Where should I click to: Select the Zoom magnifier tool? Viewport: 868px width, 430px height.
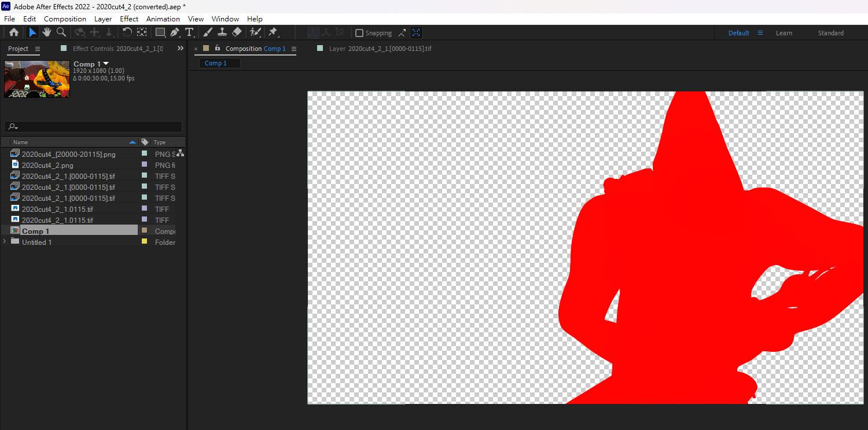coord(61,32)
